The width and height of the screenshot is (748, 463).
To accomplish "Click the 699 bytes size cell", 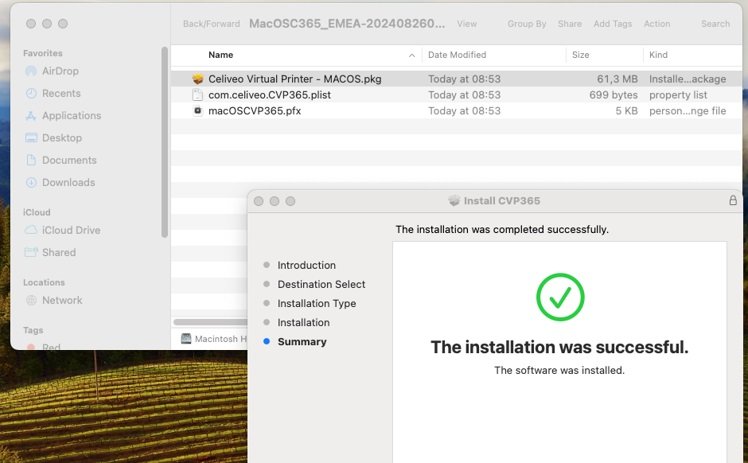I will (x=613, y=95).
